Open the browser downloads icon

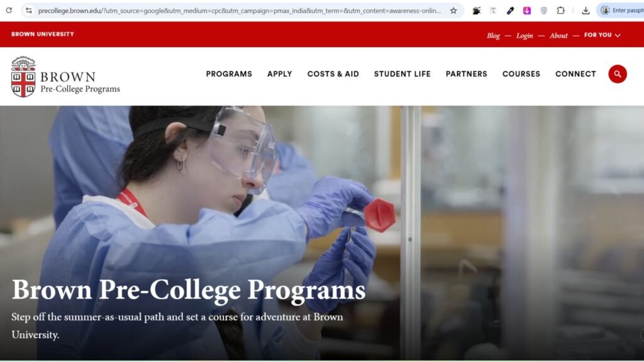click(x=586, y=11)
